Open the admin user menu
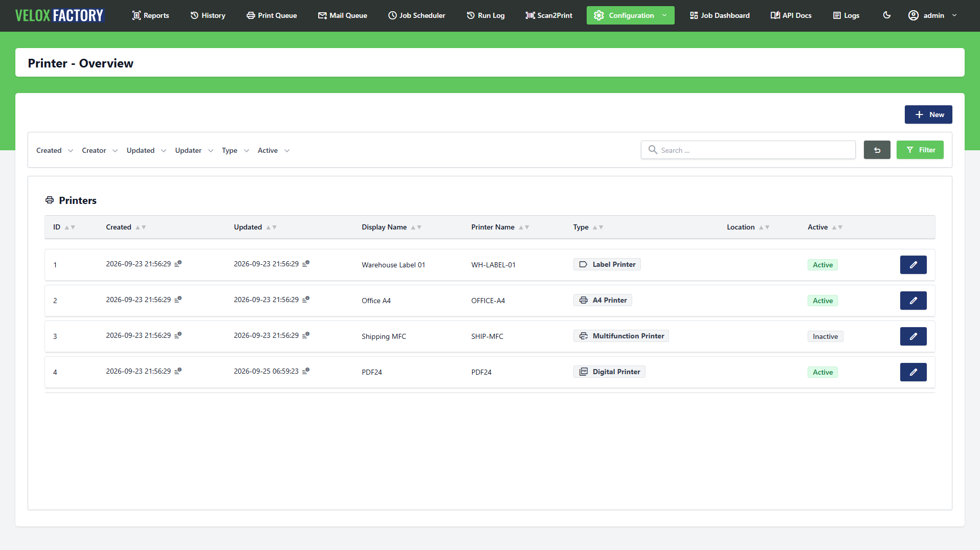This screenshot has width=980, height=550. click(x=932, y=15)
